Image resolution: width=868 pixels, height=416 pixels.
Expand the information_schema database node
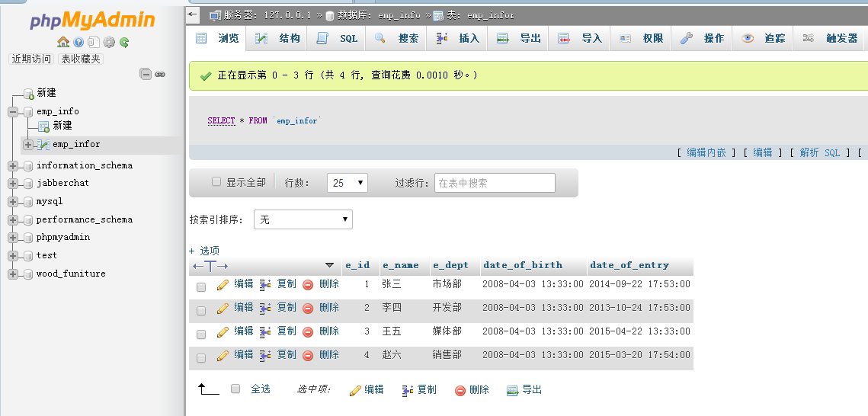point(13,166)
